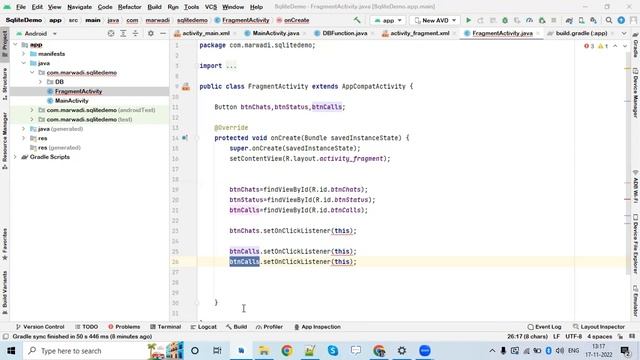The image size is (640, 360).
Task: Click the Windows Start button
Action: [x=11, y=351]
